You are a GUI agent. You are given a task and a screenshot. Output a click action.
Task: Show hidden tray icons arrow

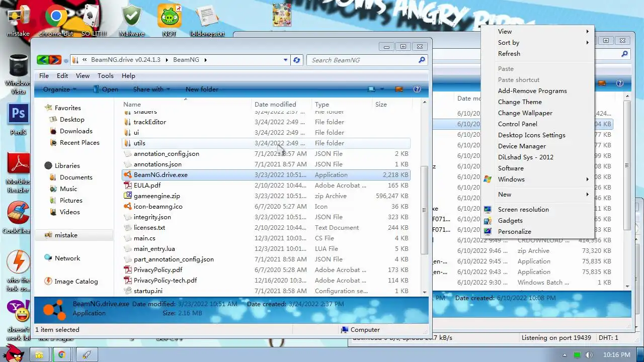[565, 355]
